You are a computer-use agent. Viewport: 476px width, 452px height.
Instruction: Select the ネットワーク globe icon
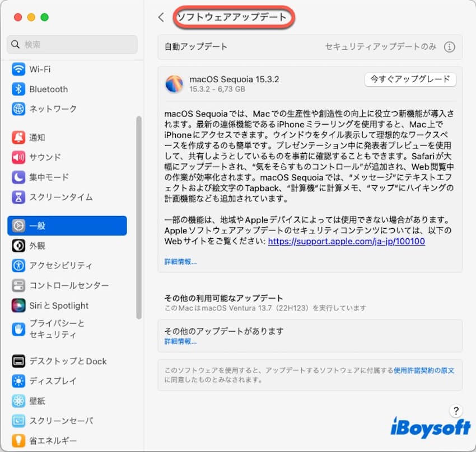tap(19, 109)
